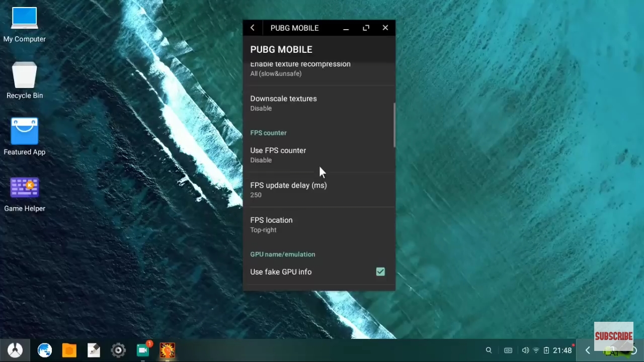The width and height of the screenshot is (644, 362).
Task: Navigate back using the window's back arrow
Action: pyautogui.click(x=252, y=28)
